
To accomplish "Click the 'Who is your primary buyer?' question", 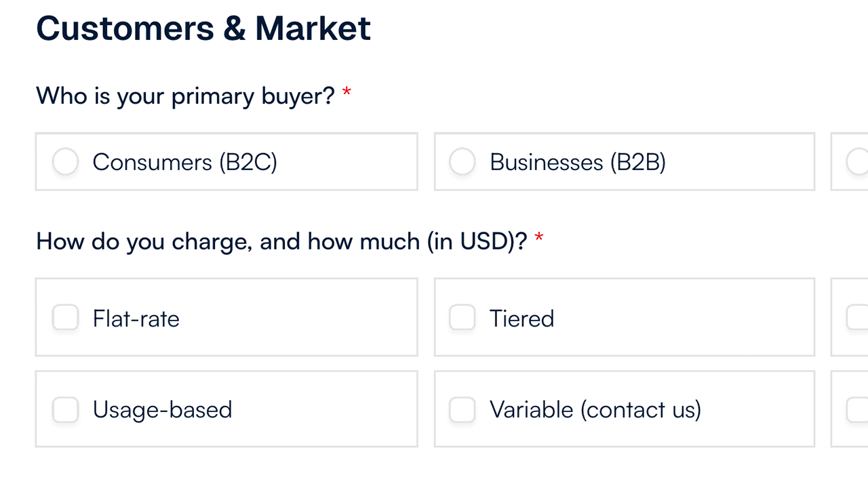I will (x=185, y=96).
